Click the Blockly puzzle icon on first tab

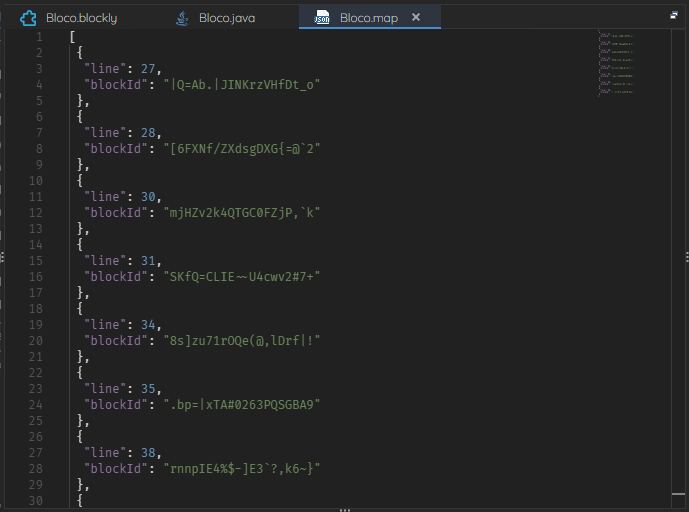point(29,18)
